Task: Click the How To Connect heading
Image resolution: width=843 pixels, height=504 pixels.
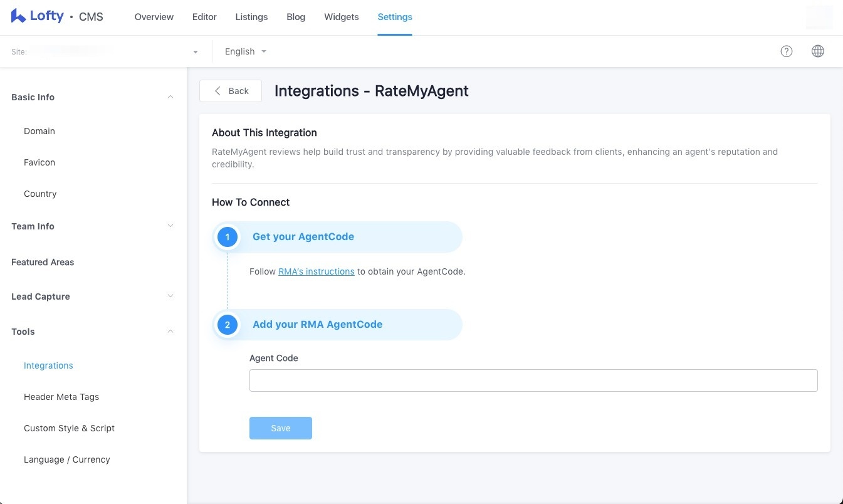Action: tap(251, 202)
